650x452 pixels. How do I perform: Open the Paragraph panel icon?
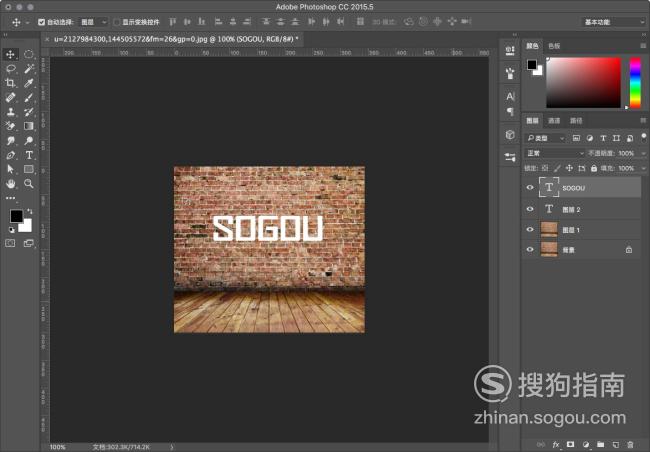[x=510, y=112]
